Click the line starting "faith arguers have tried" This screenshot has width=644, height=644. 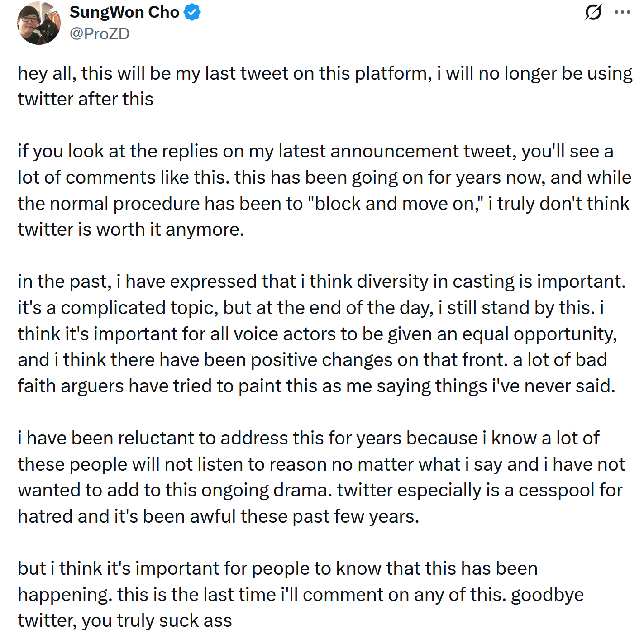pos(317,386)
